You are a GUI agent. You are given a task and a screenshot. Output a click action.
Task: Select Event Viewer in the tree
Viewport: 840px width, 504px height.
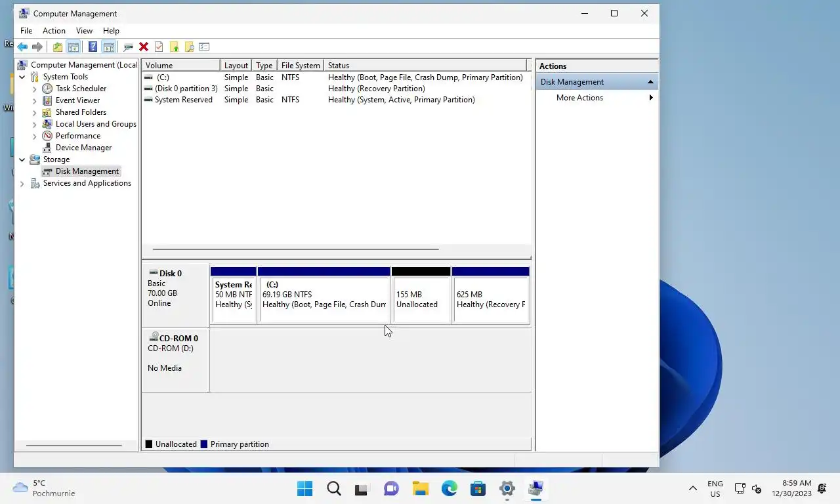click(x=77, y=100)
